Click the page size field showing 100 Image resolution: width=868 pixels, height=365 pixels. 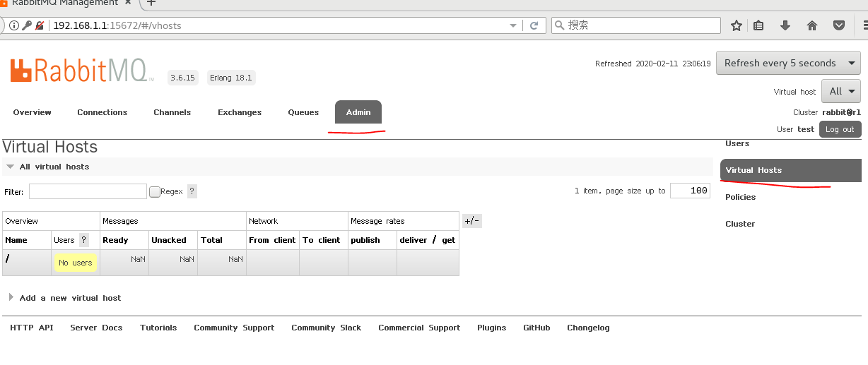click(x=690, y=191)
